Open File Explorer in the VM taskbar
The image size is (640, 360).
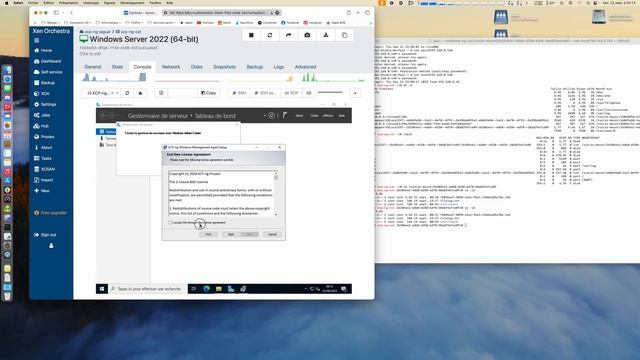[x=219, y=289]
